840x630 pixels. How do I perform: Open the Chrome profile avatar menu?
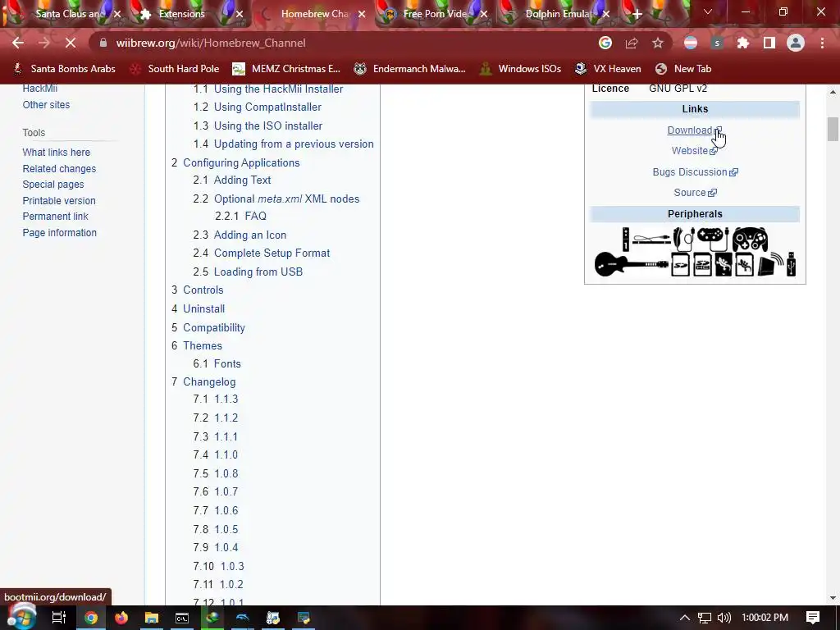click(x=796, y=43)
